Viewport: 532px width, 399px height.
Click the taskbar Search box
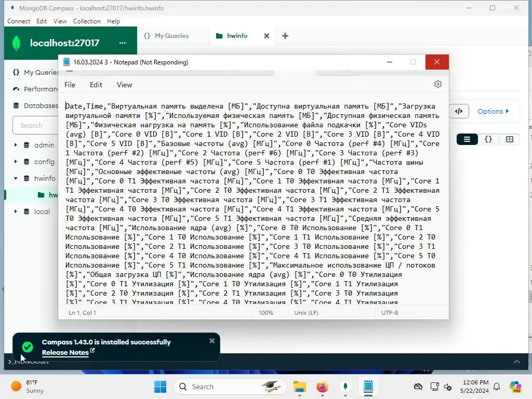coord(230,387)
